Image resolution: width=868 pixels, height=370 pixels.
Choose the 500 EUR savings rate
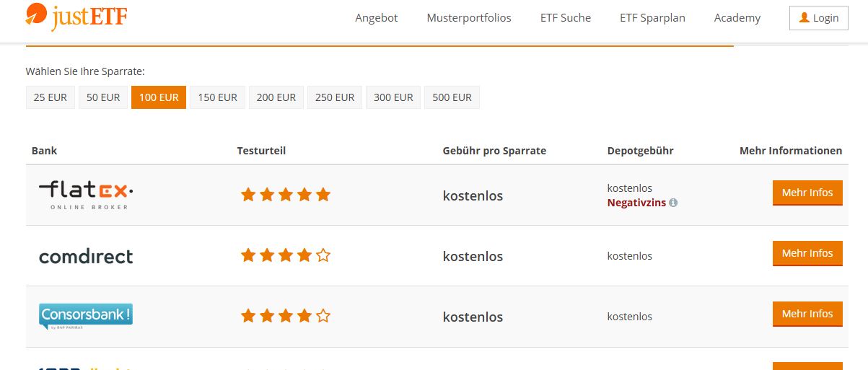452,97
